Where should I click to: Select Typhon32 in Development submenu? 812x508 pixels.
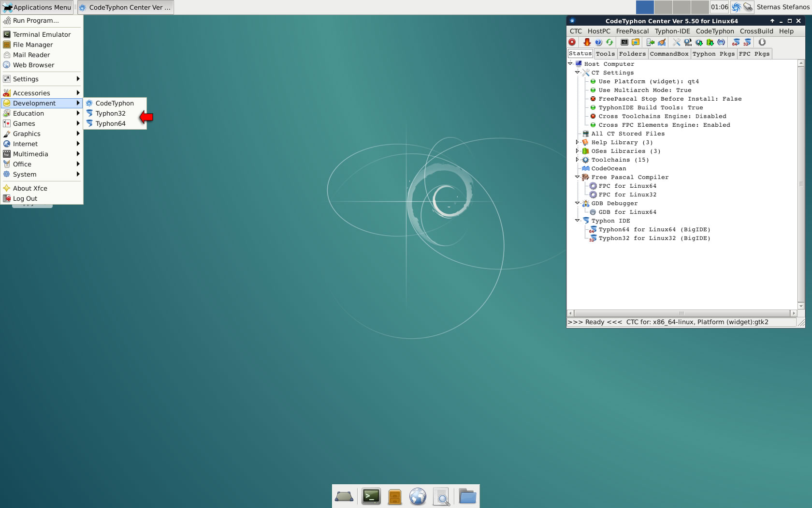tap(115, 113)
